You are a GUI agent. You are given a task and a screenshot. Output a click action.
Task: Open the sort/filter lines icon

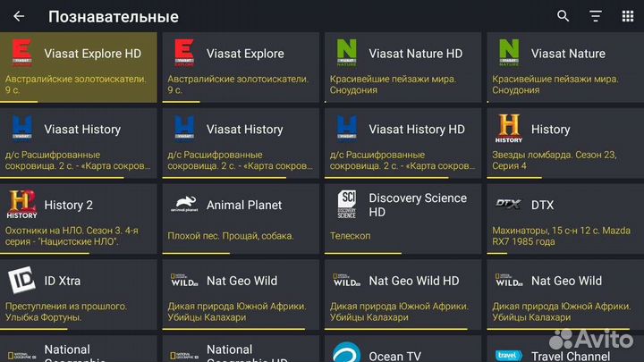pos(596,16)
